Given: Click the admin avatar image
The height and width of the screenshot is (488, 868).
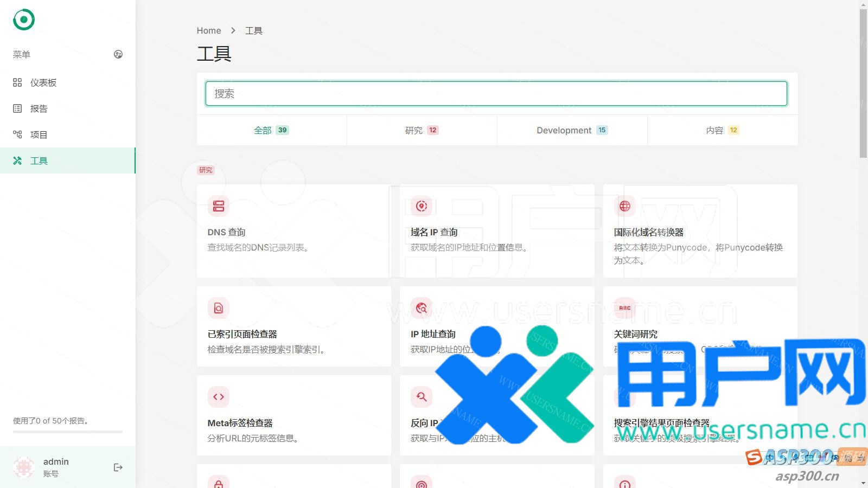Looking at the screenshot, I should point(24,467).
